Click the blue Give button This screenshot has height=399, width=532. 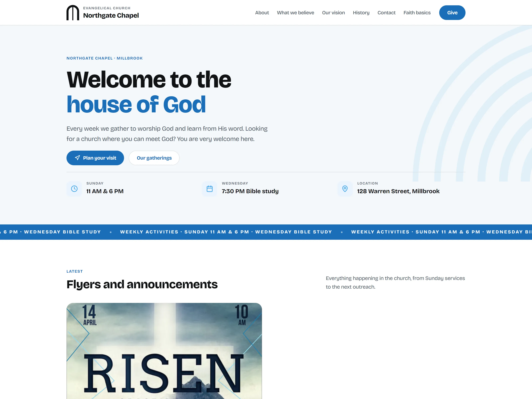(x=452, y=13)
